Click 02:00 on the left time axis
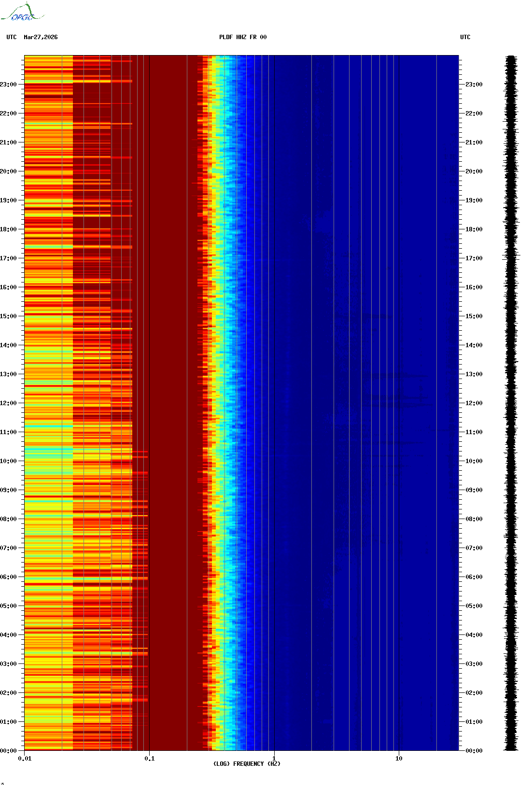 coord(8,693)
